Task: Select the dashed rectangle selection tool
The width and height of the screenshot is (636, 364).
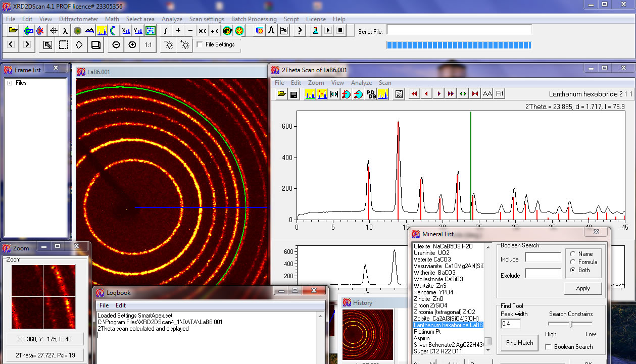Action: 64,45
